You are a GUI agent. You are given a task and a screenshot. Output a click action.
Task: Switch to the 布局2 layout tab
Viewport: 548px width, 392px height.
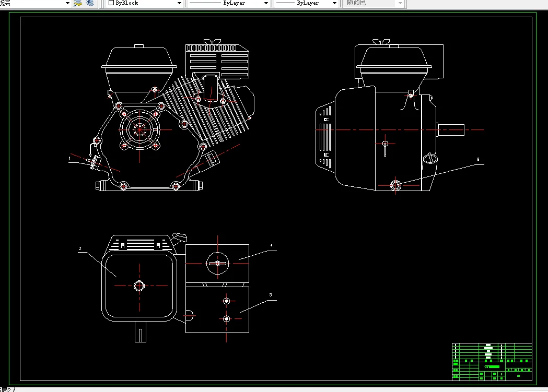click(x=6, y=389)
